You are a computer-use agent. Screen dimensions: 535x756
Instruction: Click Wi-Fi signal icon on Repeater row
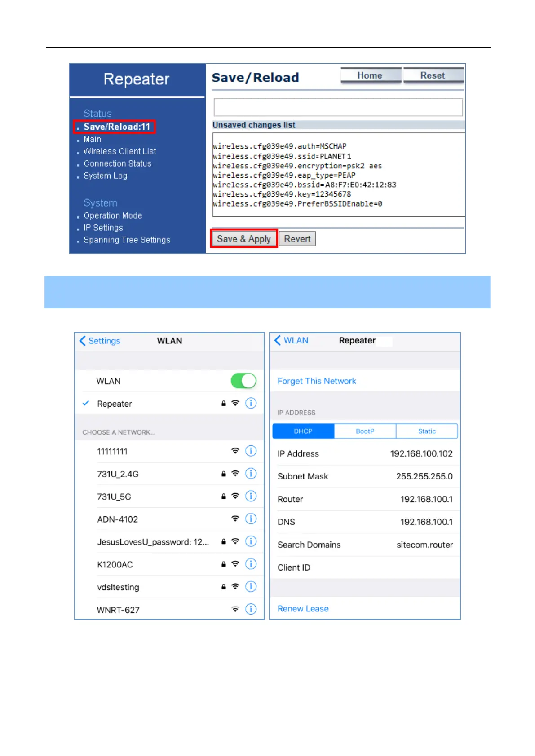tap(235, 403)
